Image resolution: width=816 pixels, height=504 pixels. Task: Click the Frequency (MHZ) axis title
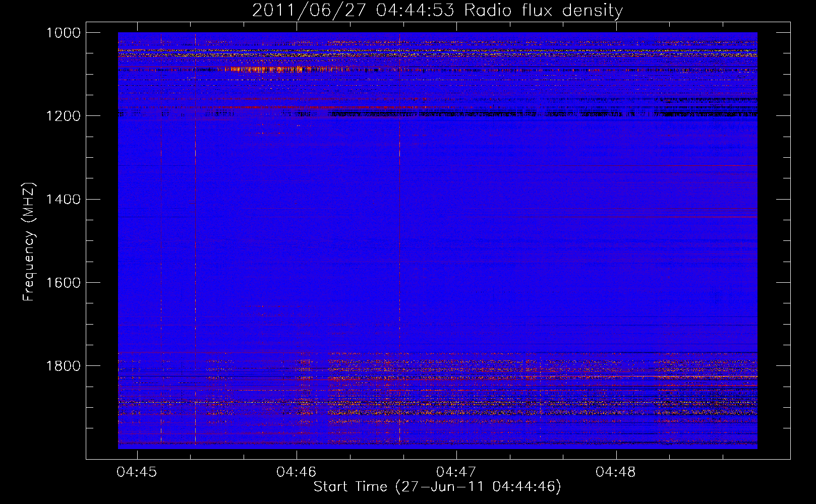click(x=29, y=241)
